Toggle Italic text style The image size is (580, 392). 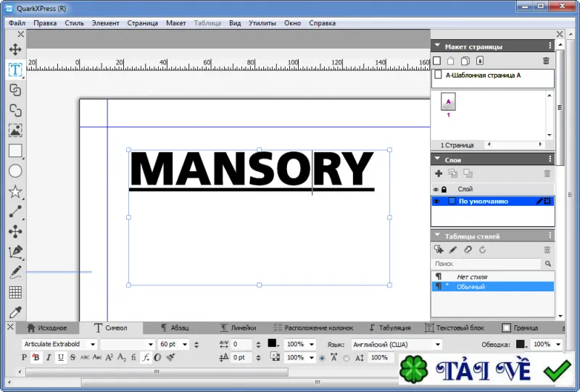point(49,357)
